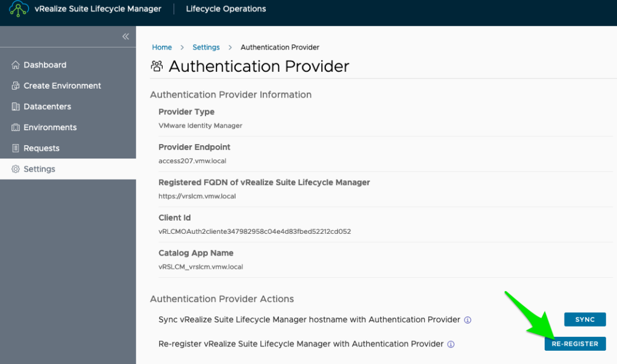Click the SYNC button
The height and width of the screenshot is (364, 617).
click(x=584, y=319)
